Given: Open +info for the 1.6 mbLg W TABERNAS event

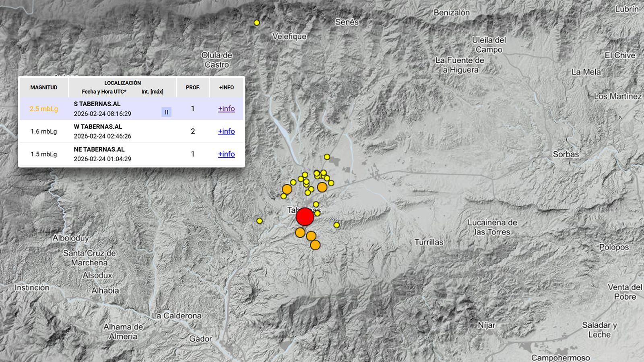Looking at the screenshot, I should click(226, 132).
